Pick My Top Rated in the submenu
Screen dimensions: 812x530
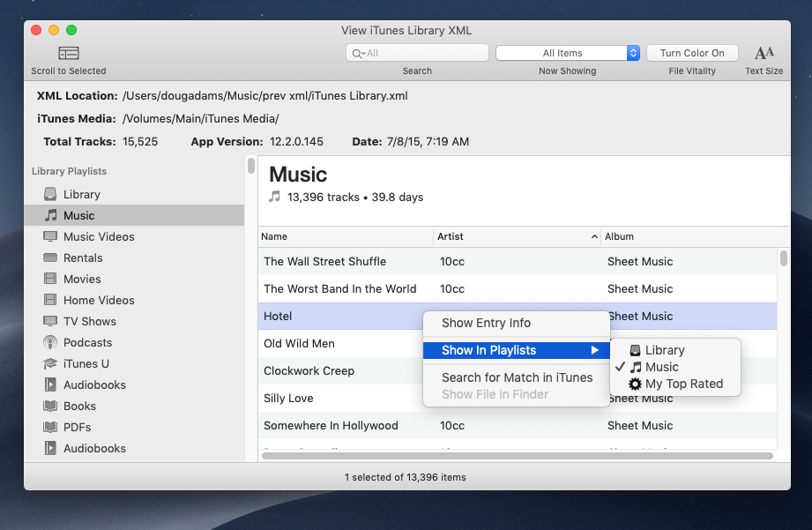(x=675, y=384)
